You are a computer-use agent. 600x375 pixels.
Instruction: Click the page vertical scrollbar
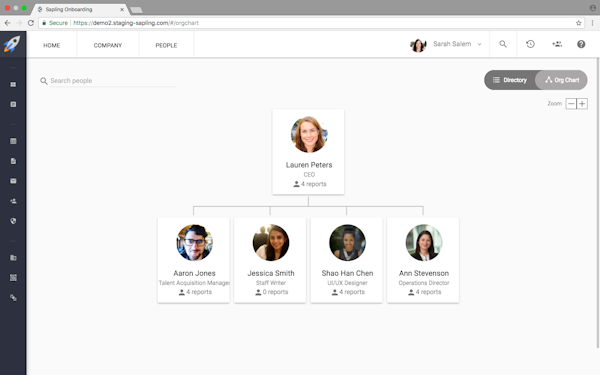click(x=598, y=203)
